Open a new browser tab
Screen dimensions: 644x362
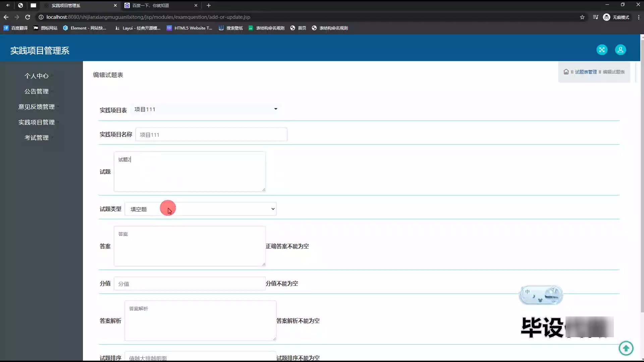209,5
